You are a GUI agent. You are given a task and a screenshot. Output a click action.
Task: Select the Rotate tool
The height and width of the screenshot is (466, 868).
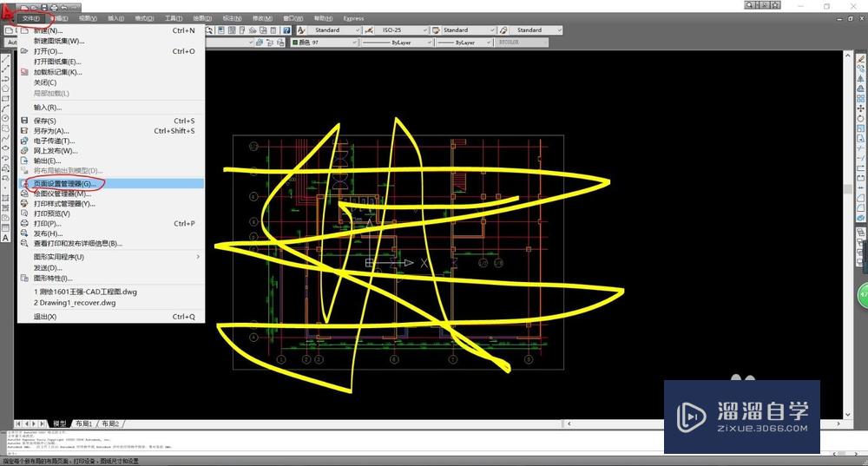861,118
